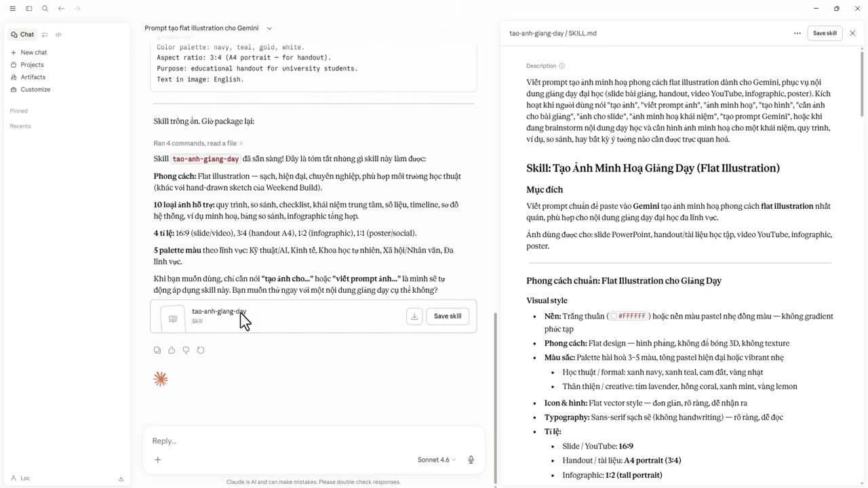Image resolution: width=868 pixels, height=488 pixels.
Task: Give the response a thumbs up
Action: (172, 350)
